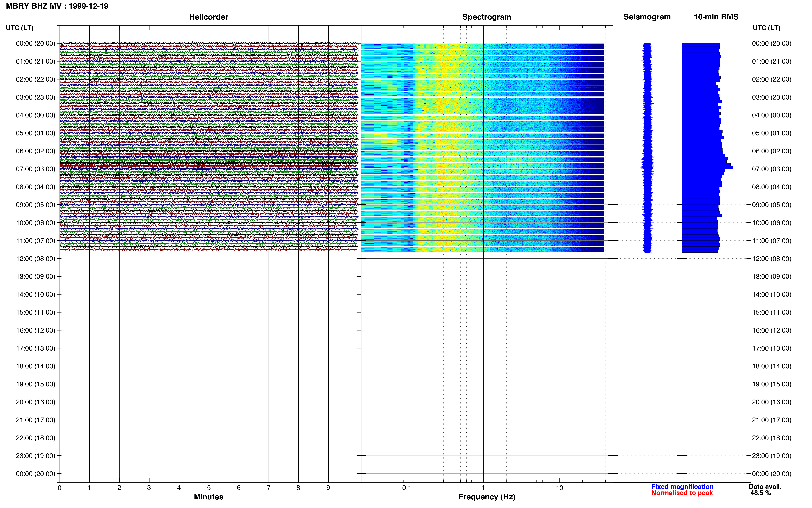812x508 pixels.
Task: Click left time label '14:00 (10:00)'
Action: click(x=36, y=294)
